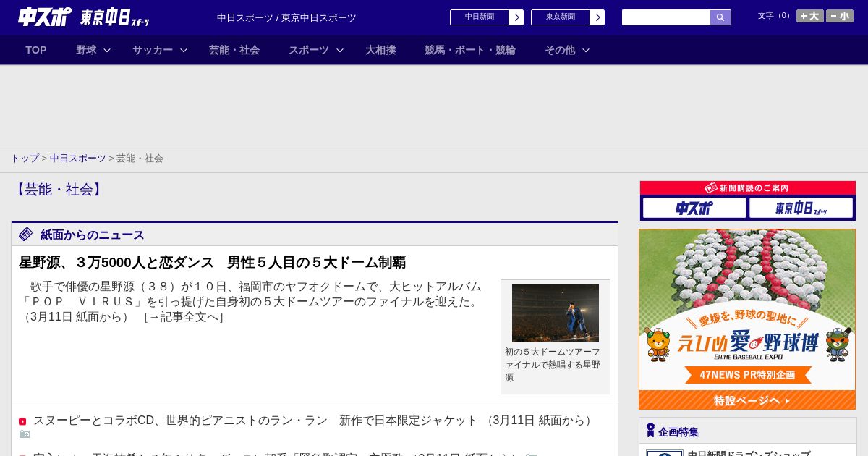Click トップ breadcrumb link
This screenshot has width=868, height=456.
coord(25,158)
